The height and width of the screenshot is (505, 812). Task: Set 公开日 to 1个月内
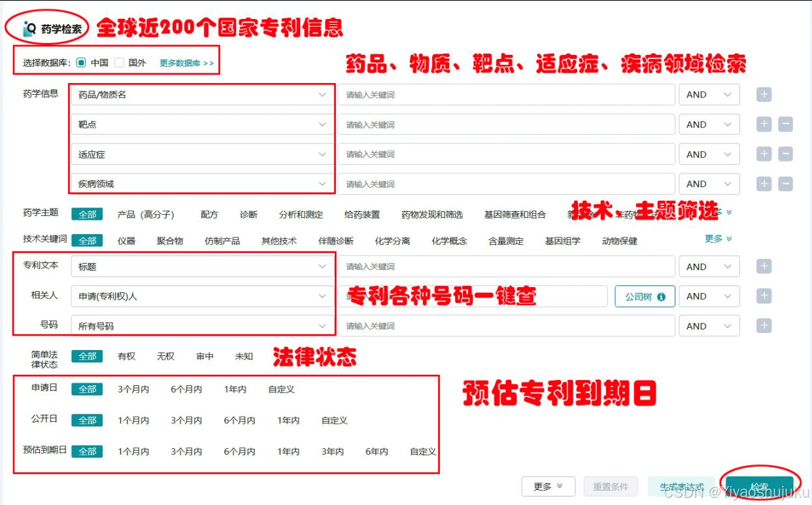point(133,421)
